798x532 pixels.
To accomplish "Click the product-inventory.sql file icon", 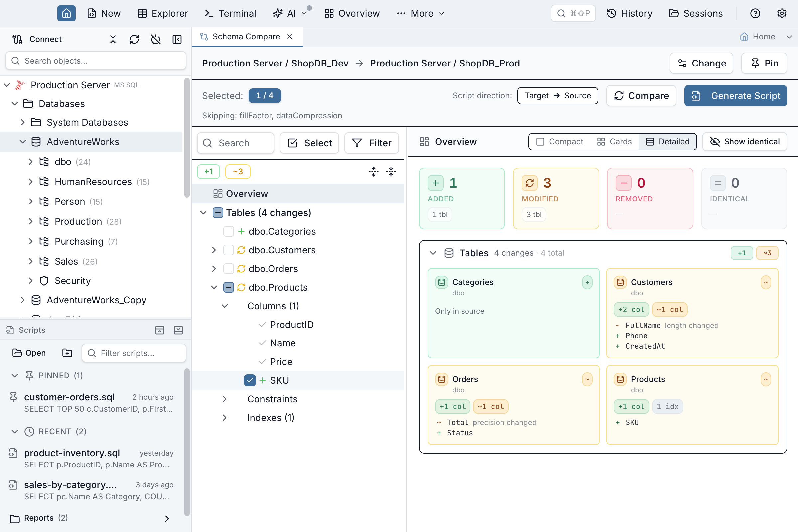I will [13, 453].
